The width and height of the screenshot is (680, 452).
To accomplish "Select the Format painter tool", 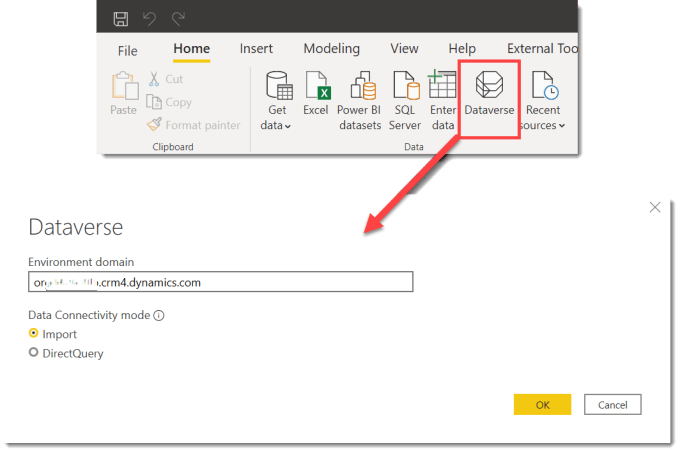I will click(193, 125).
